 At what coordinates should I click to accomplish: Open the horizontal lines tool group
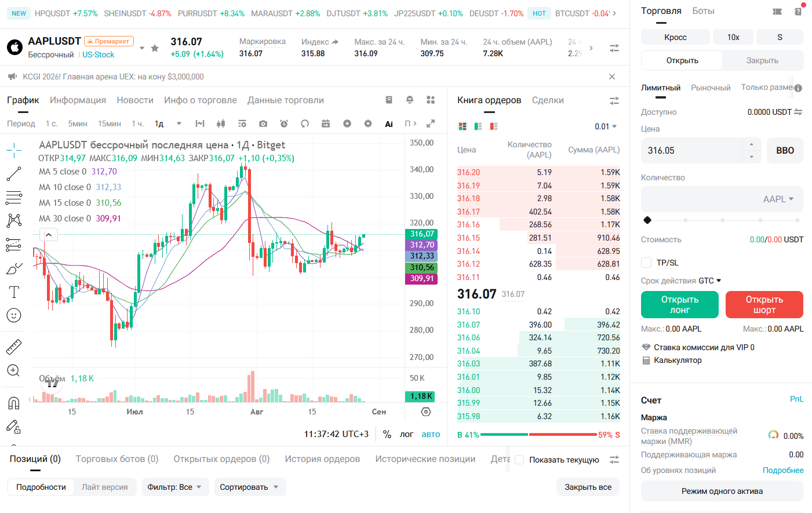tap(14, 198)
